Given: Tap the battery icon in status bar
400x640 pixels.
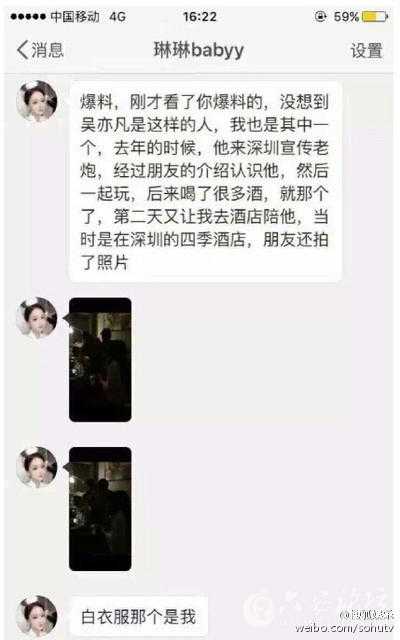Looking at the screenshot, I should click(x=375, y=17).
